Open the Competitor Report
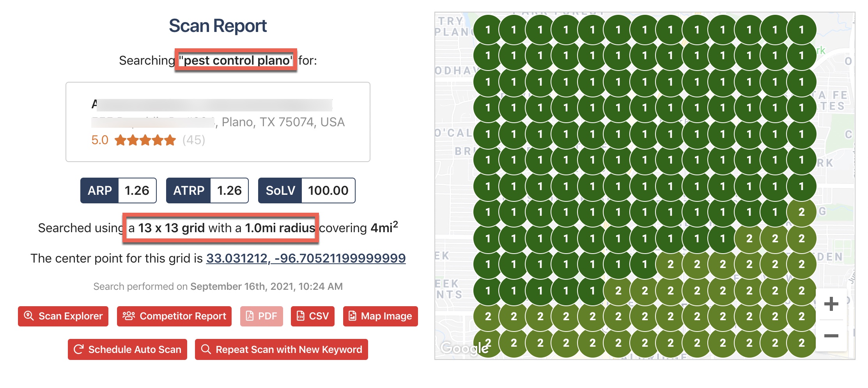Screen dimensions: 868x388 [x=174, y=316]
